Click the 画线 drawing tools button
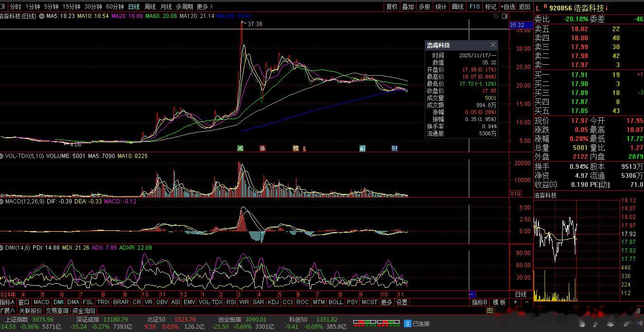 tap(457, 7)
